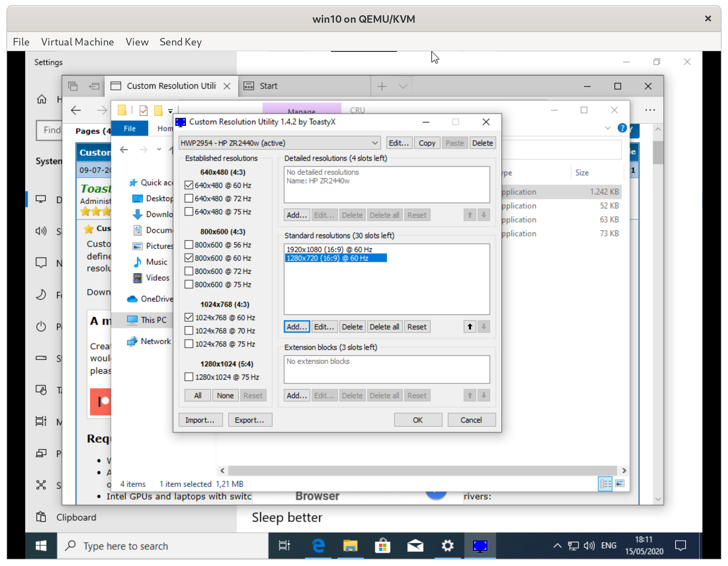This screenshot has height=566, width=728.
Task: Open the HP ZR2440w display dropdown
Action: coord(374,143)
